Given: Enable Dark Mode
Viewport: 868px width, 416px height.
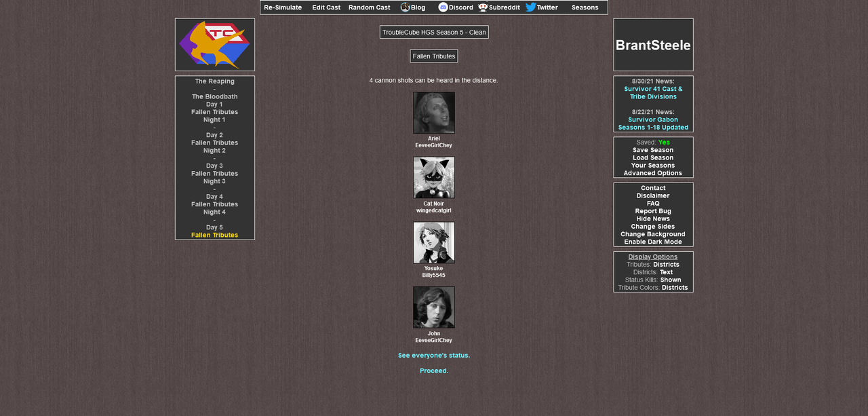Looking at the screenshot, I should click(x=653, y=242).
